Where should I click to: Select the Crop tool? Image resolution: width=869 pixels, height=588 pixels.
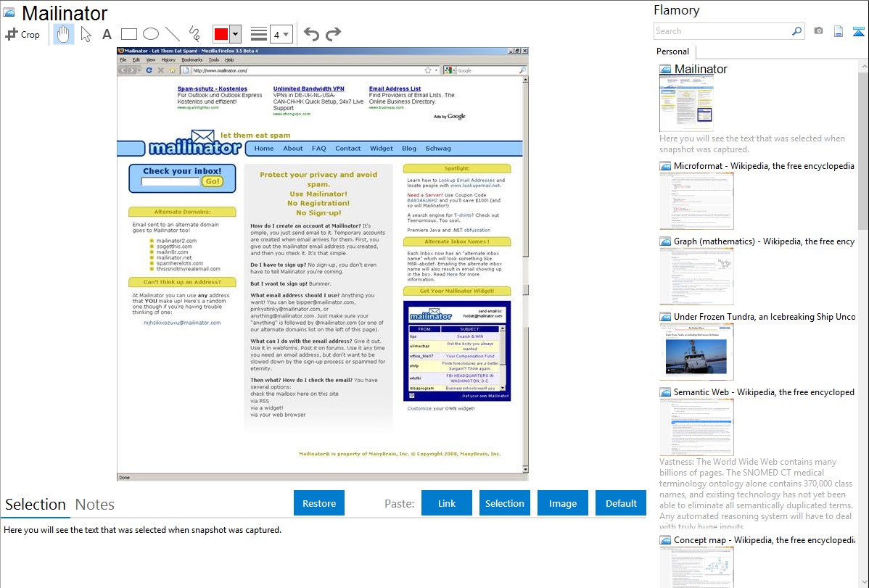click(22, 34)
